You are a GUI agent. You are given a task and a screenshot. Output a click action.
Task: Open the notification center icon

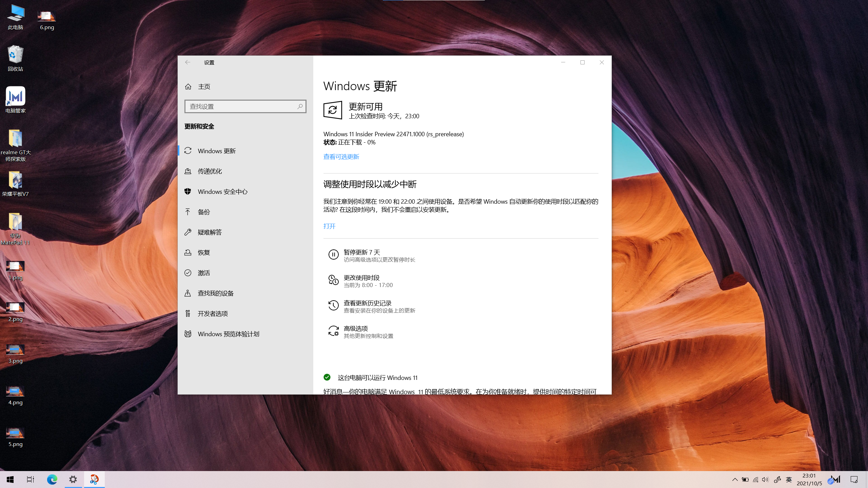854,480
